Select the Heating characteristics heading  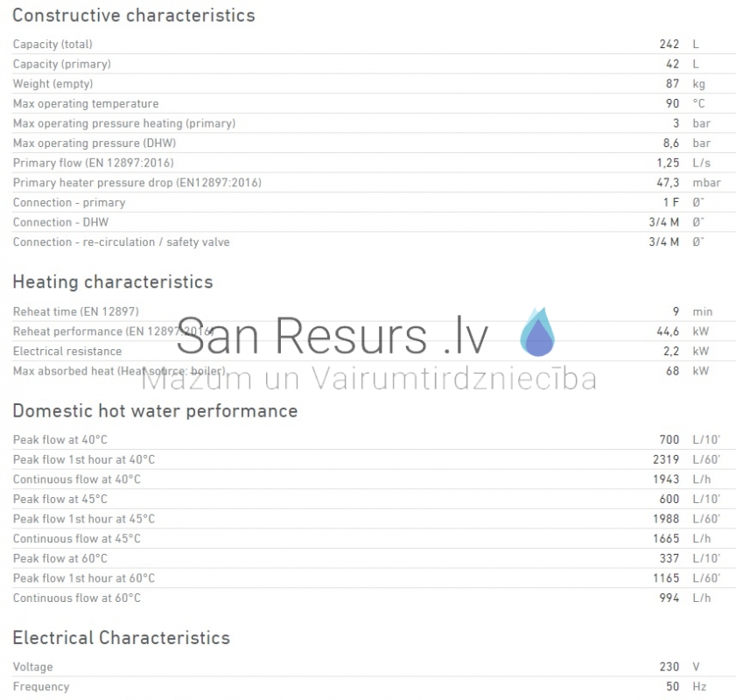(x=113, y=282)
